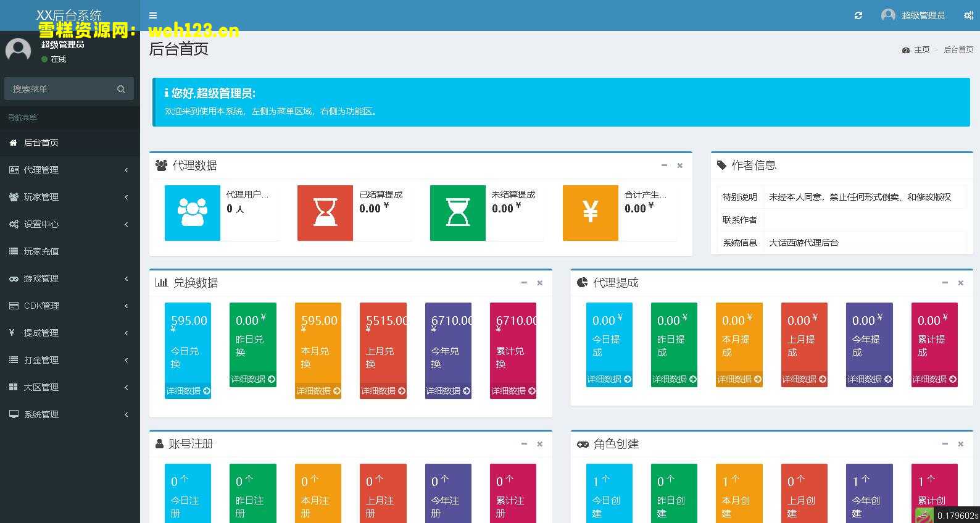This screenshot has height=523, width=980.
Task: Open 详细数据 for 今日兑换
Action: point(188,391)
